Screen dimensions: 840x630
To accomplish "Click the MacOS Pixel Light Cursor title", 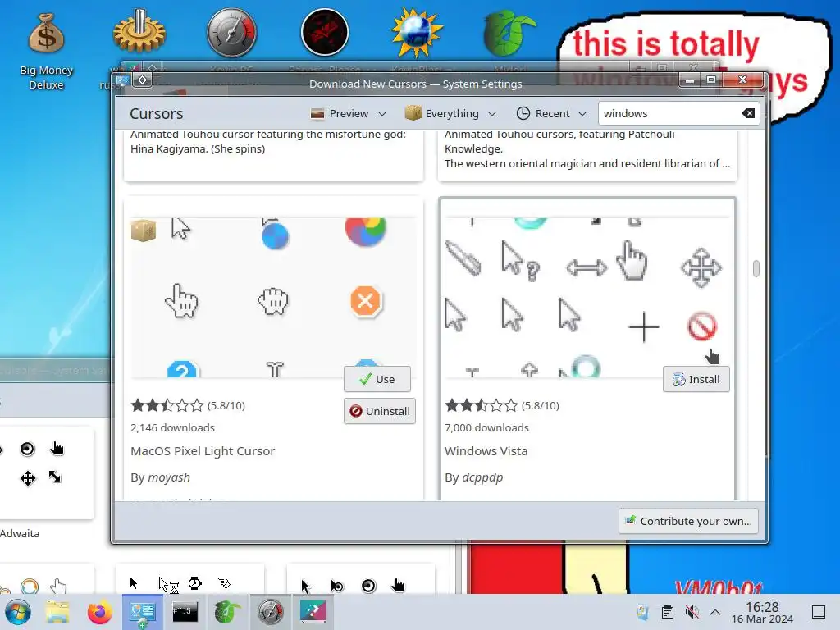I will [203, 451].
